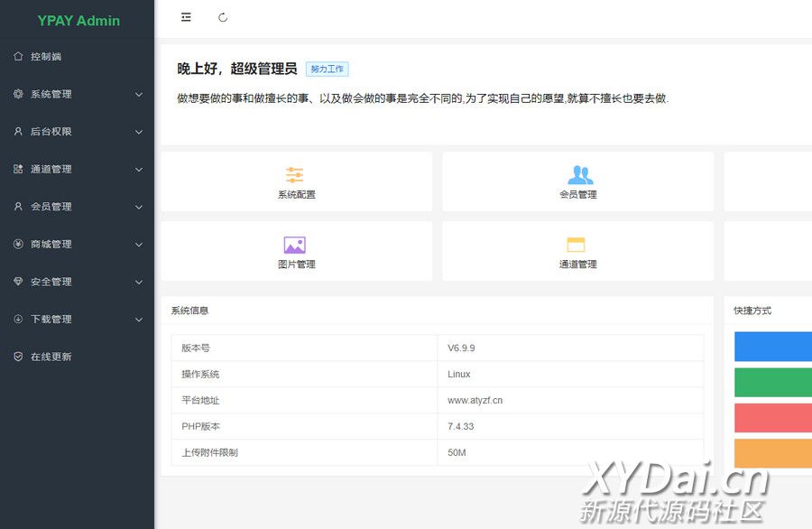Viewport: 812px width, 529px height.
Task: Click the sidebar collapse icon in top bar
Action: pyautogui.click(x=186, y=17)
